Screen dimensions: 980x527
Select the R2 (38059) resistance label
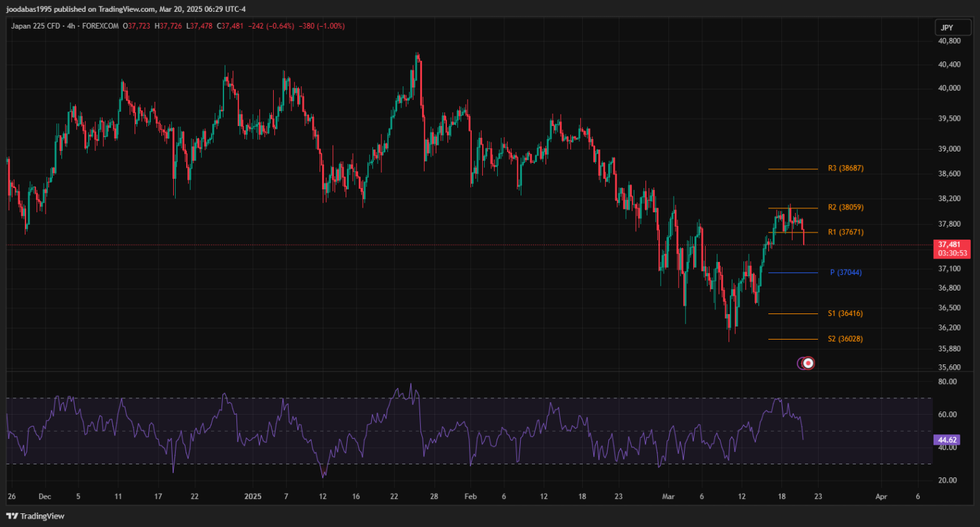(x=845, y=208)
